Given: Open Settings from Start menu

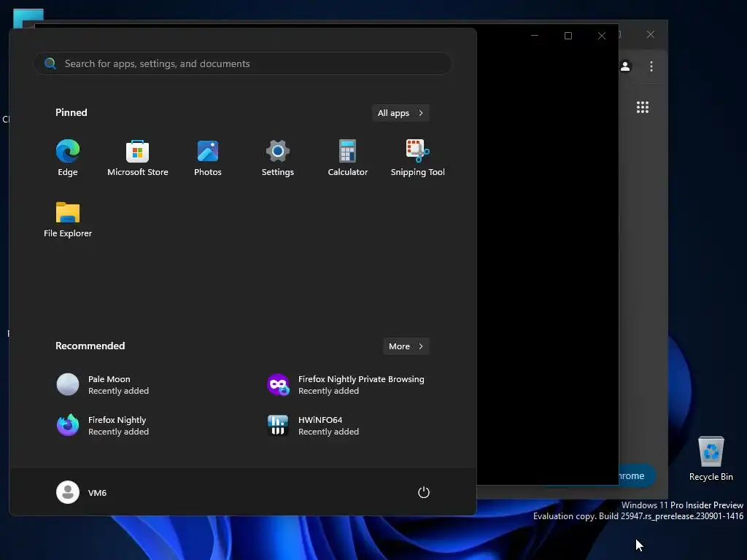Looking at the screenshot, I should click(x=278, y=157).
